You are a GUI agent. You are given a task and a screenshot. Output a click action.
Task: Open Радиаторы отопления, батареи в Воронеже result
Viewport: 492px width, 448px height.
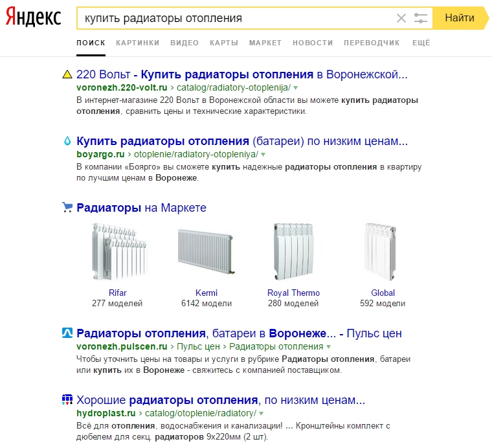pyautogui.click(x=239, y=333)
